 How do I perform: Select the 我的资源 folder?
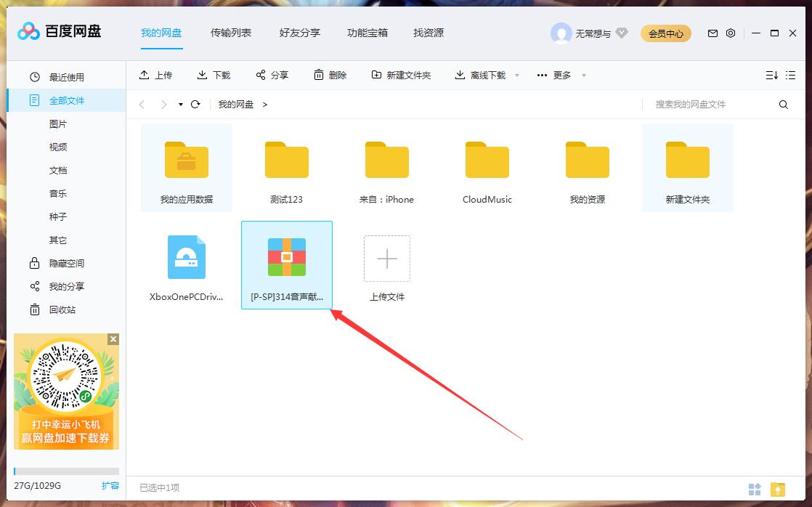click(588, 168)
